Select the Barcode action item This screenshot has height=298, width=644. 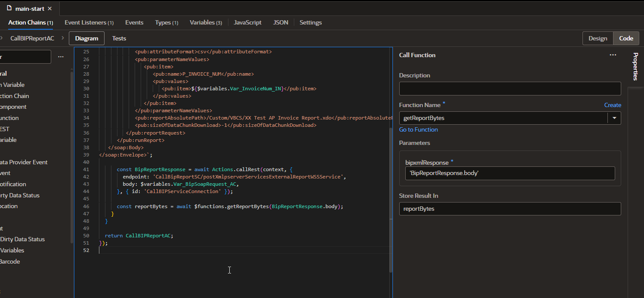(10, 261)
